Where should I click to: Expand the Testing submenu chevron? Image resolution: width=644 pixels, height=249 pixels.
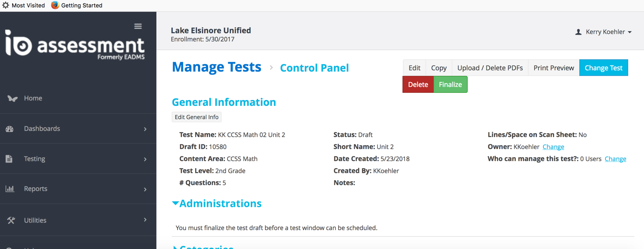(145, 159)
